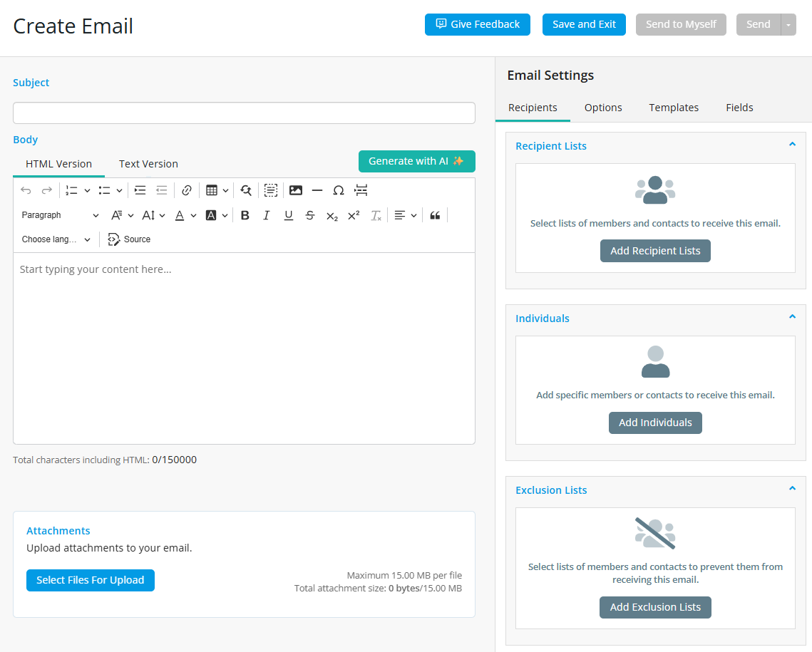Toggle bold formatting
The width and height of the screenshot is (812, 652).
point(245,215)
